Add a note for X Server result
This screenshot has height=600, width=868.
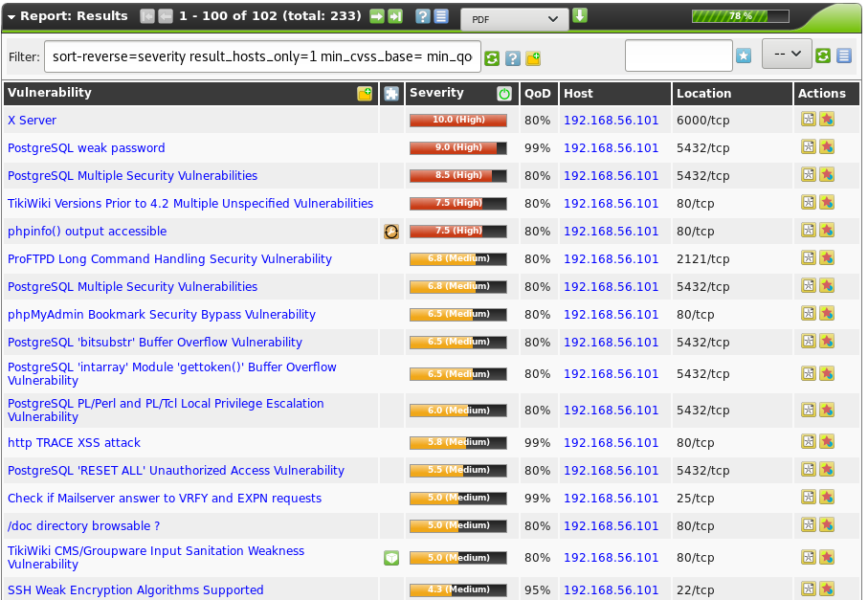click(809, 121)
